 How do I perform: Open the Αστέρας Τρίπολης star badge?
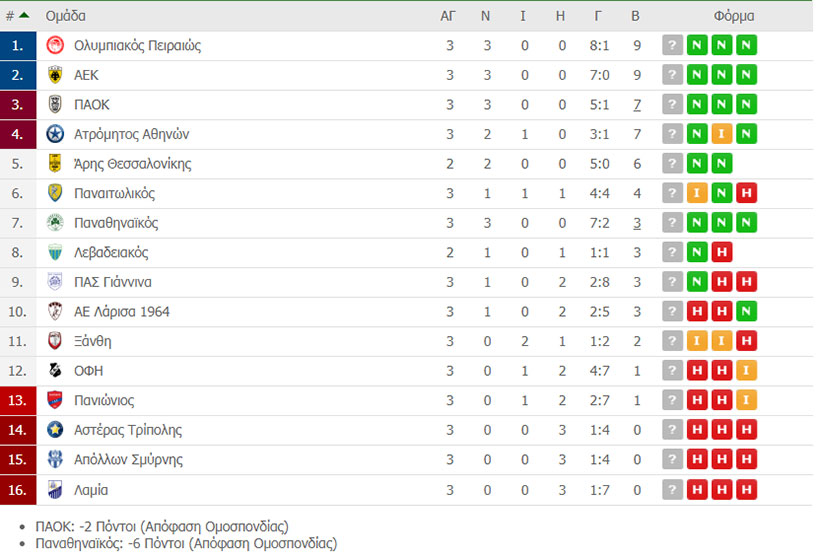click(x=55, y=430)
